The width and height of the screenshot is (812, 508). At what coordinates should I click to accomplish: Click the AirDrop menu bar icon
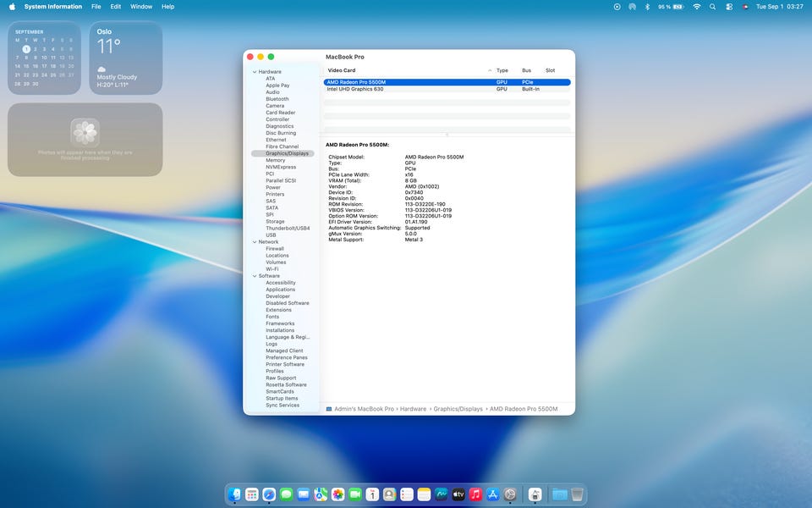point(632,7)
